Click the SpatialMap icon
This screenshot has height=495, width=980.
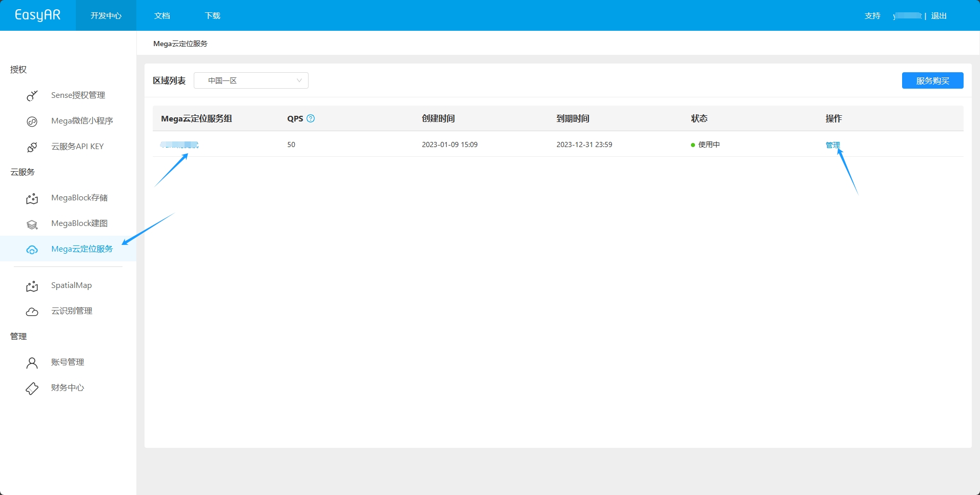coord(32,286)
